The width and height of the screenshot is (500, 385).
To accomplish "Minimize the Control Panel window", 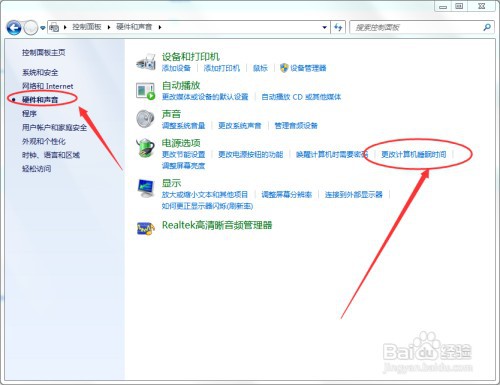I will [x=443, y=6].
